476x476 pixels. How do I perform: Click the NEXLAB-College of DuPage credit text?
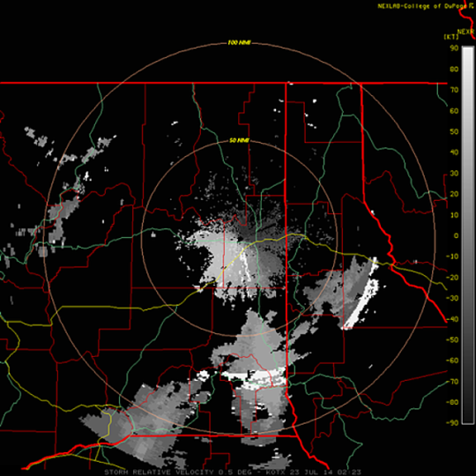click(426, 6)
